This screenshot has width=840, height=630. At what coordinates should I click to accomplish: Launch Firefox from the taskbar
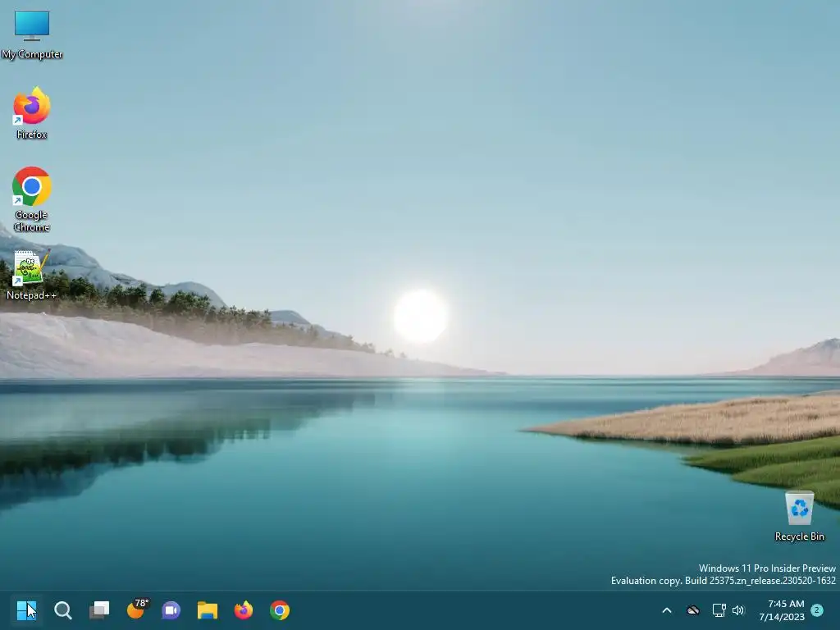click(244, 610)
